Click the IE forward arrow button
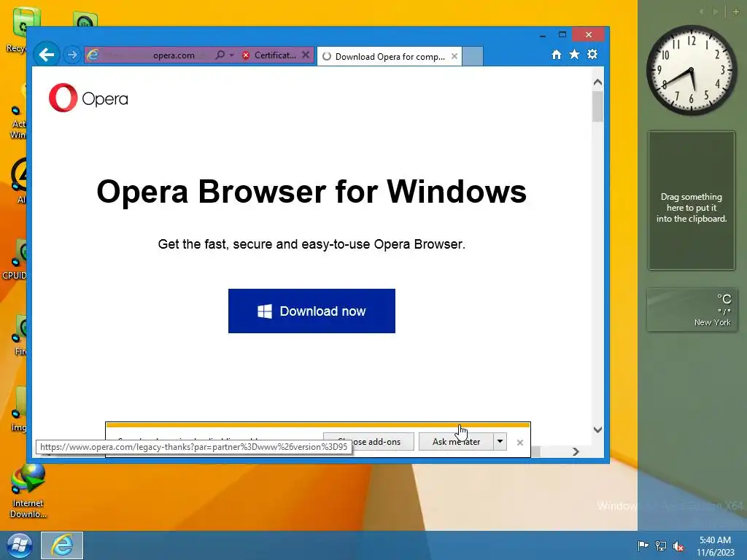This screenshot has width=747, height=560. (72, 55)
